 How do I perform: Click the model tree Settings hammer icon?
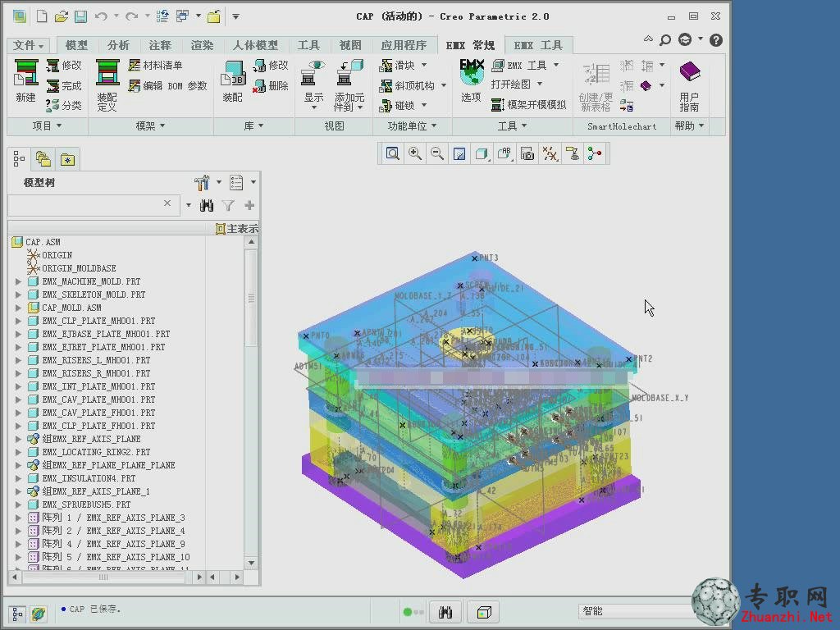click(x=202, y=183)
